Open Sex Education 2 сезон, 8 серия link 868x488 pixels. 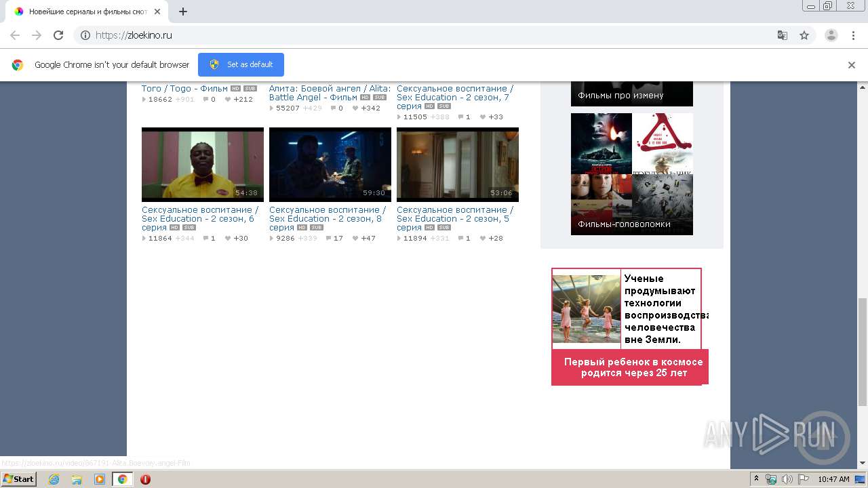pyautogui.click(x=328, y=219)
